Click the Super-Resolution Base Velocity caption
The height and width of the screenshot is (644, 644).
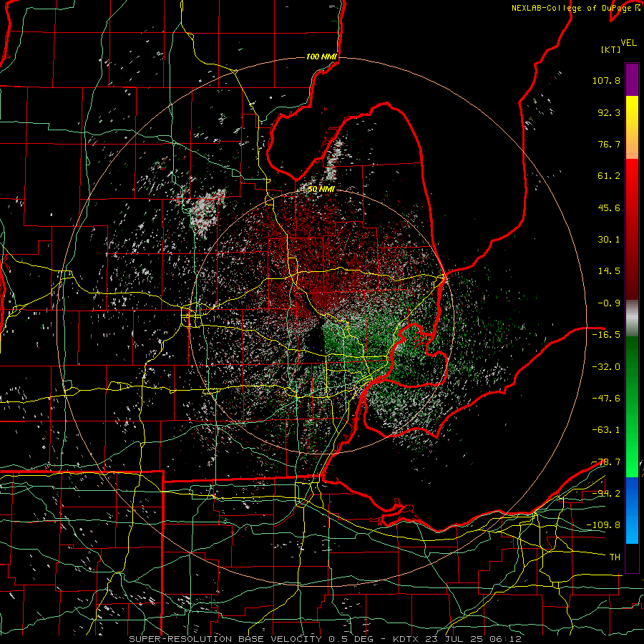326,639
